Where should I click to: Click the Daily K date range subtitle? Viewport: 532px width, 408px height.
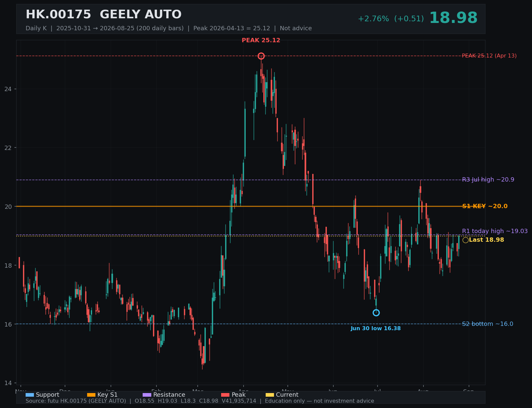tap(169, 28)
